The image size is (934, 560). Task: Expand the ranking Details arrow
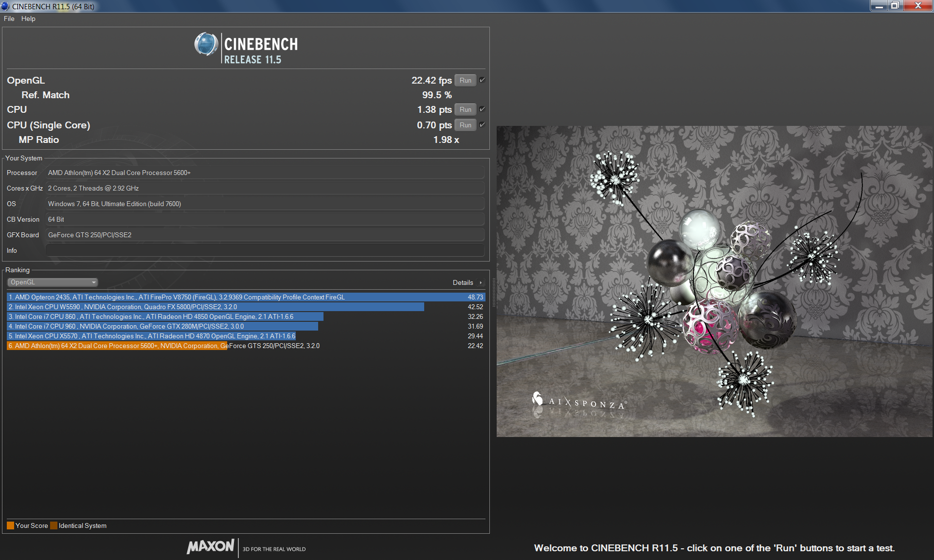[x=481, y=283]
